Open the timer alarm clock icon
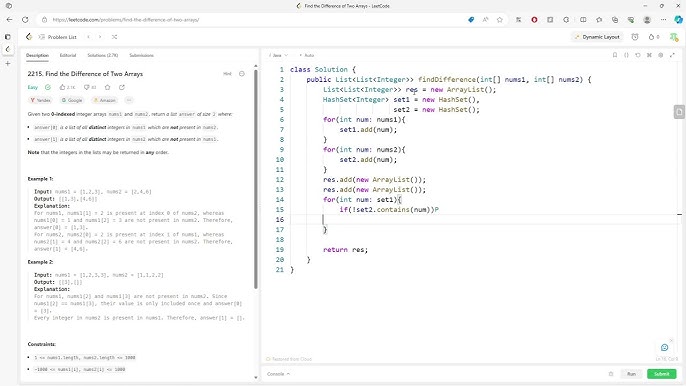This screenshot has height=386, width=686. 635,37
